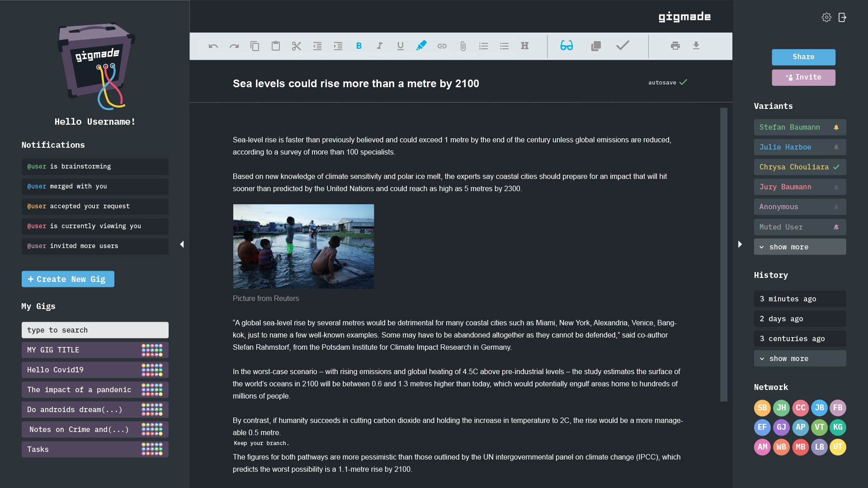Open the '@user is brainstorming' notification
868x488 pixels.
pyautogui.click(x=95, y=167)
